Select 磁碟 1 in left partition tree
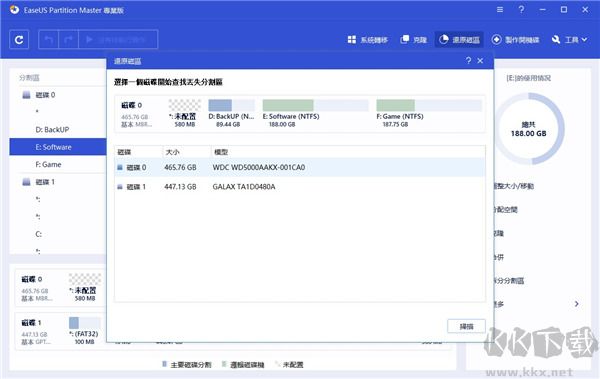This screenshot has height=379, width=600. (x=45, y=182)
